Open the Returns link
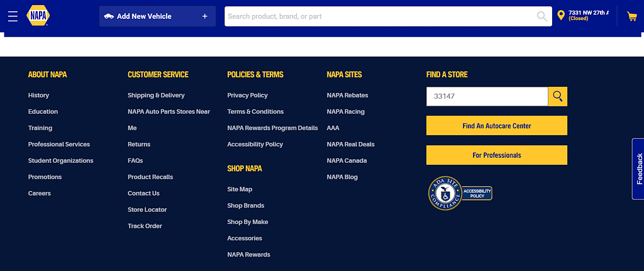 click(x=139, y=145)
